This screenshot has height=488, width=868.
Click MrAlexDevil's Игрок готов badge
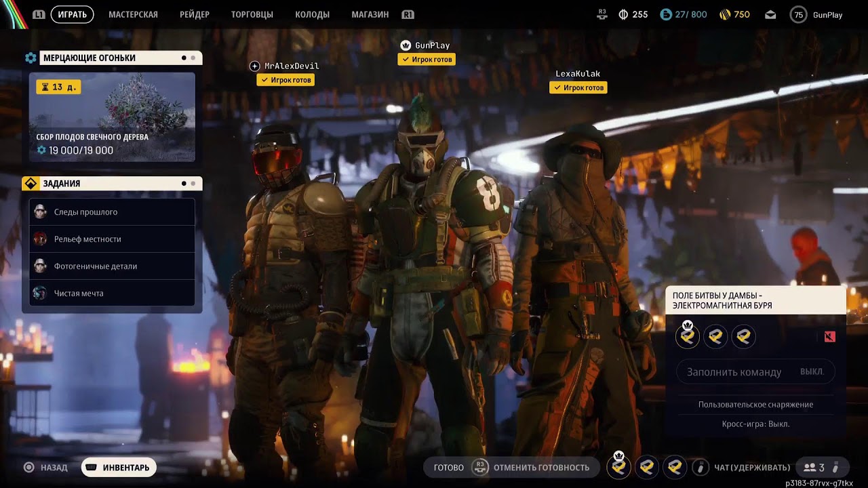pos(285,80)
